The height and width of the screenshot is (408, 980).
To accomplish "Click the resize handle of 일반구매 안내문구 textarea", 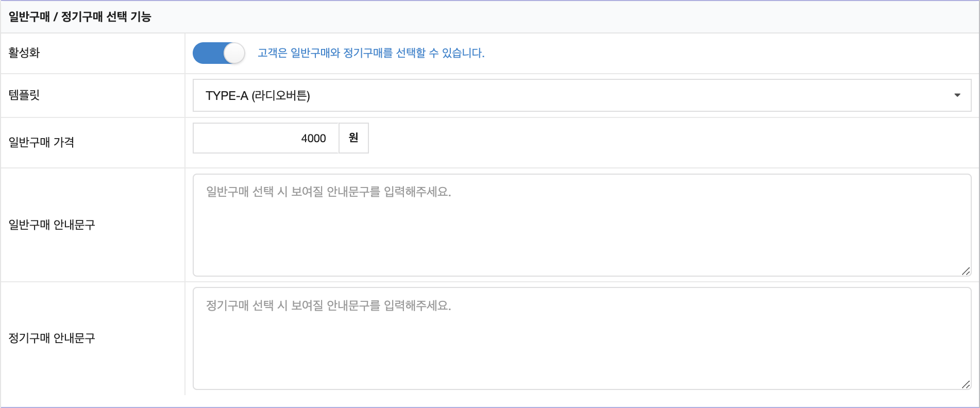I will [966, 271].
